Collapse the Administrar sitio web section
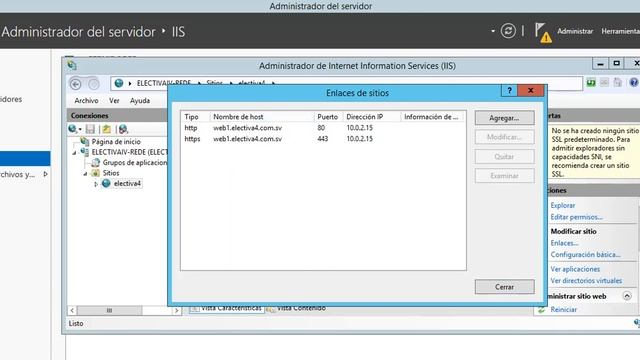This screenshot has height=360, width=640. click(627, 296)
